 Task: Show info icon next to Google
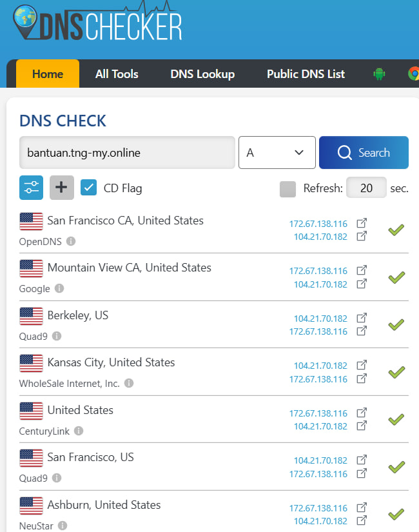59,288
